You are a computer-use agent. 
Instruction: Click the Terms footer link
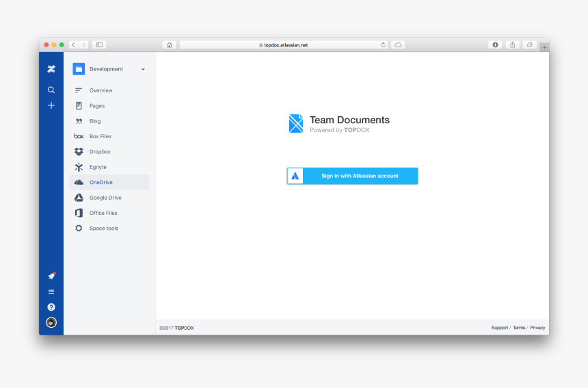519,328
